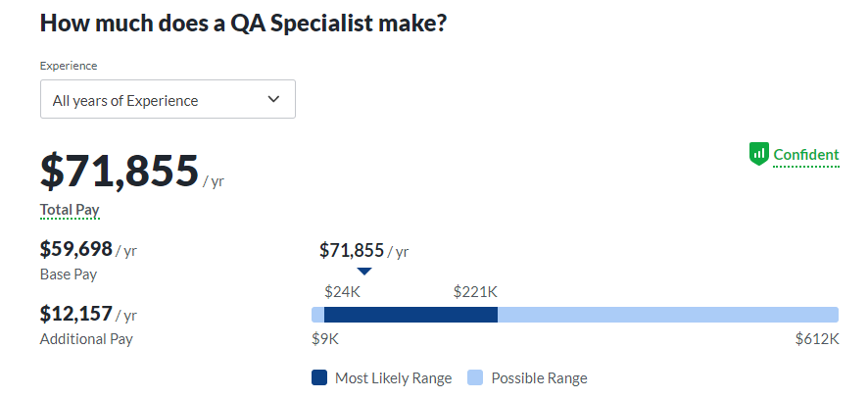Viewport: 868px width, 399px height.
Task: Click the Most Likely Range legend text
Action: coord(393,377)
